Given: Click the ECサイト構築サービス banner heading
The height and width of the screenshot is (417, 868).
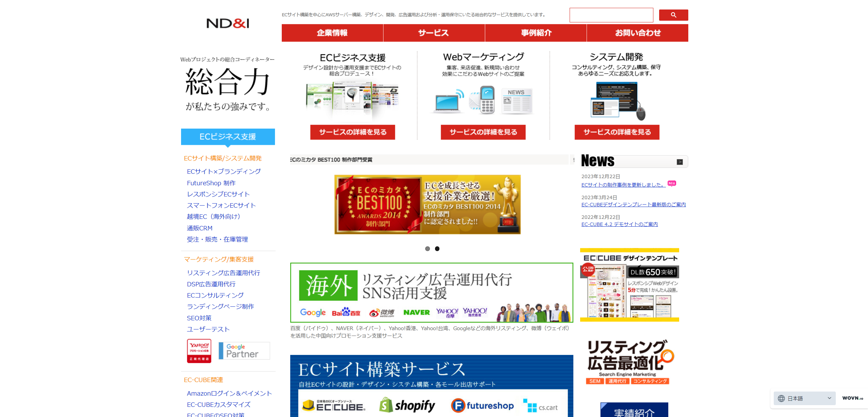Looking at the screenshot, I should (x=382, y=369).
